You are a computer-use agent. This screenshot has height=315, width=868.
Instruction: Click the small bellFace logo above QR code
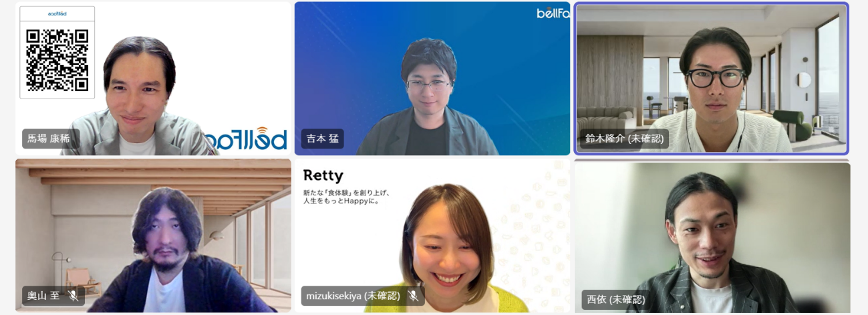(57, 14)
